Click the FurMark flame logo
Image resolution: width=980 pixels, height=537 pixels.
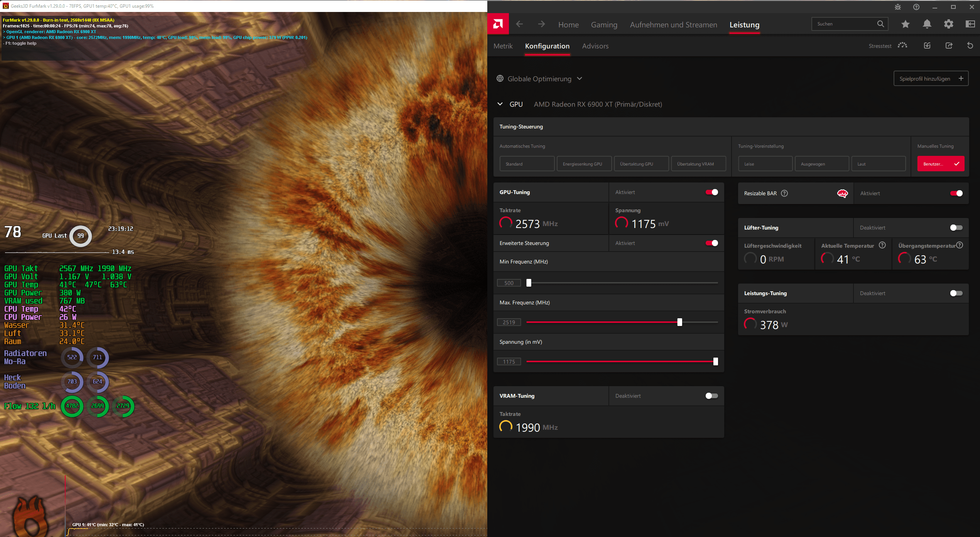click(x=31, y=516)
